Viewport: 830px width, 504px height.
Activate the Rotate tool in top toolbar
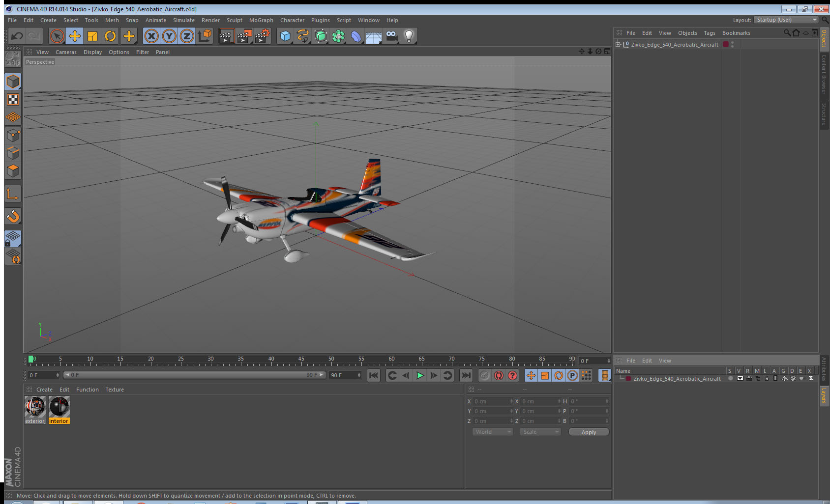pyautogui.click(x=110, y=36)
